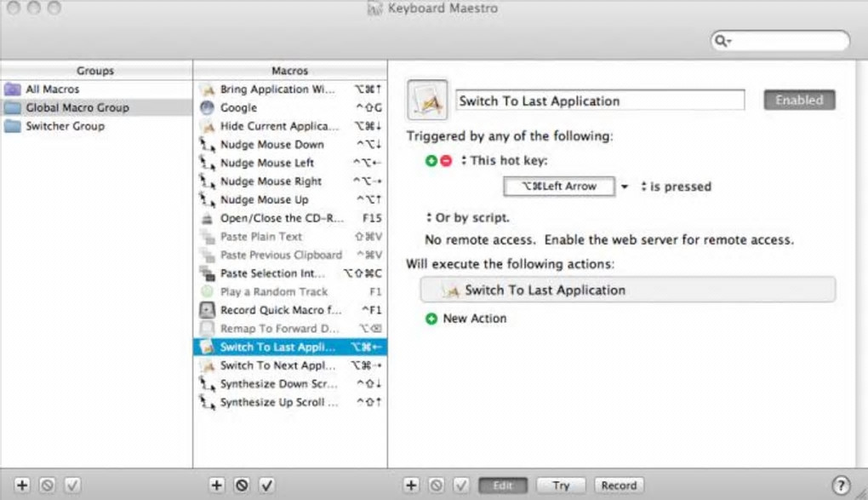Screen dimensions: 868x500
Task: Click the Paste Plain Text icon
Action: coord(207,237)
